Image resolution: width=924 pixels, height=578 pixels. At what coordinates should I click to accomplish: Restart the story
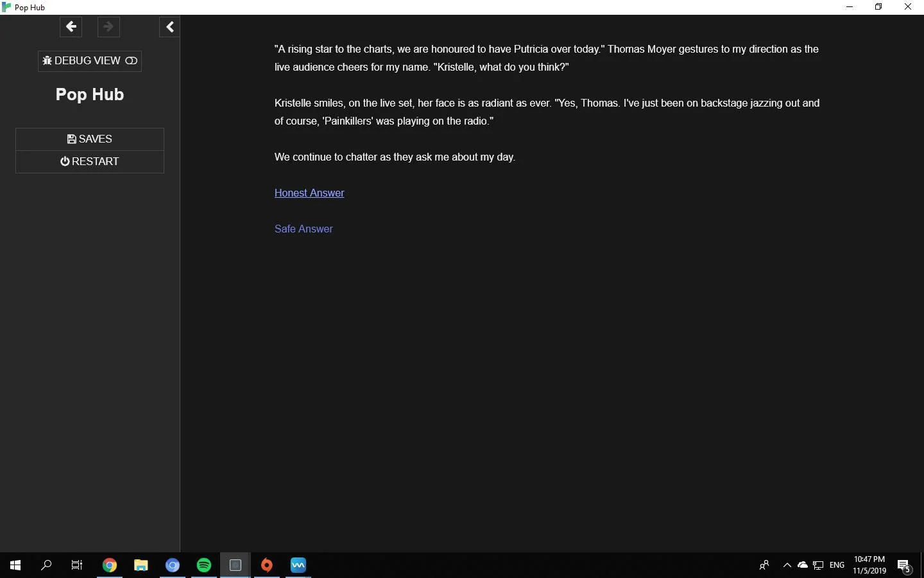pyautogui.click(x=90, y=161)
